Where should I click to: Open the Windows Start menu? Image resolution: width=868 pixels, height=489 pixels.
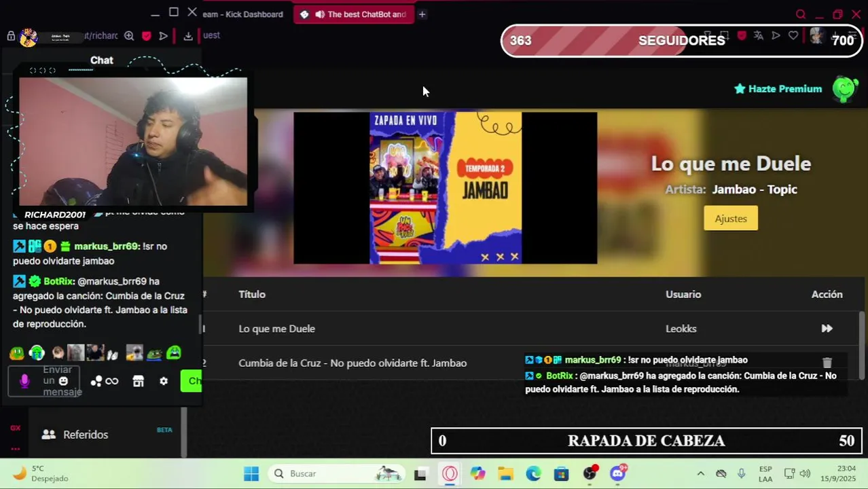[251, 474]
